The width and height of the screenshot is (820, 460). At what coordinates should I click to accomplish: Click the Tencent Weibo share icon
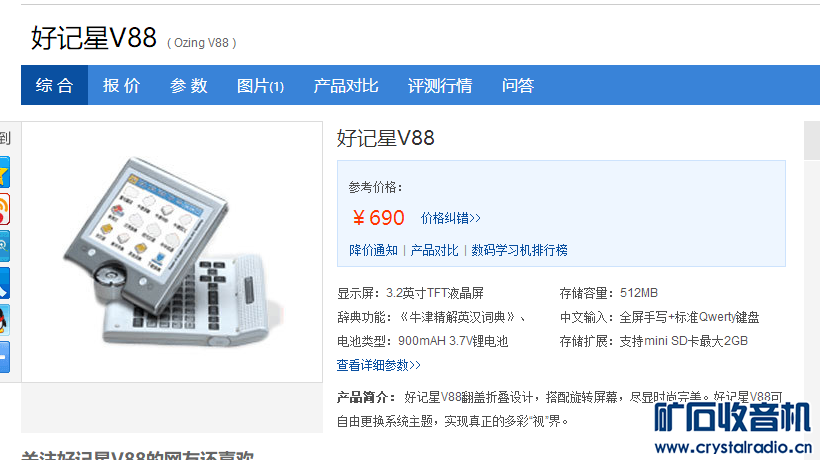coord(5,246)
